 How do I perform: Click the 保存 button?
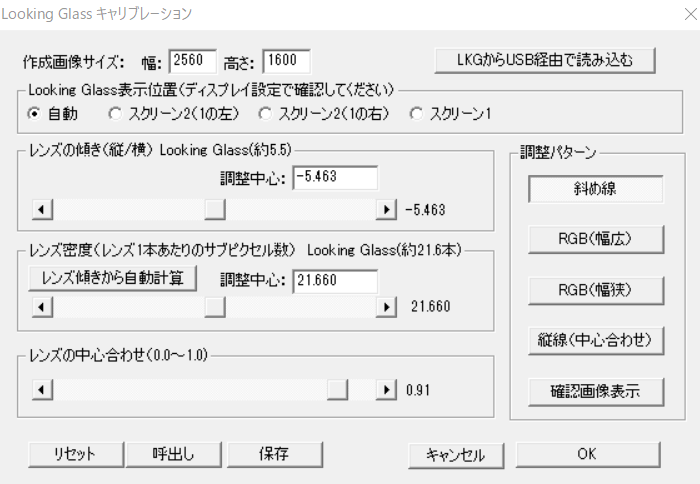pyautogui.click(x=275, y=455)
